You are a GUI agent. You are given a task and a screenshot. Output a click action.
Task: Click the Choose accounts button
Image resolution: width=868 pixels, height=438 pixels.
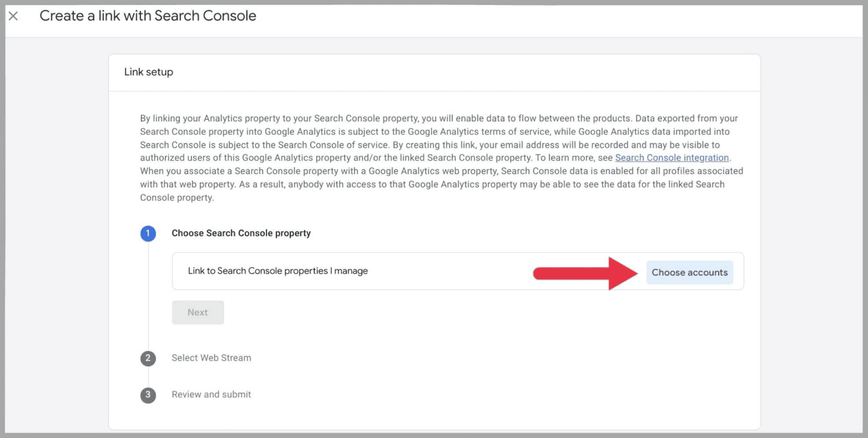[x=689, y=272]
